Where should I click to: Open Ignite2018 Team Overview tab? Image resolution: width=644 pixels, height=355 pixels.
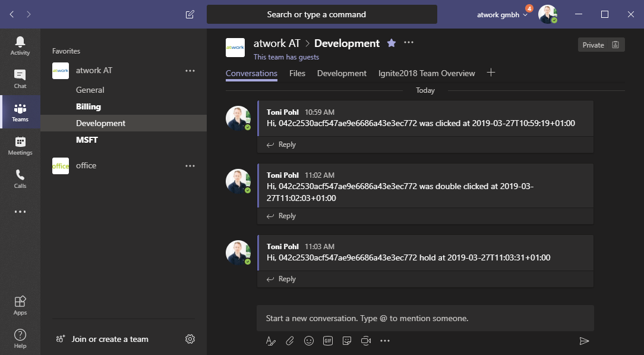click(x=427, y=73)
